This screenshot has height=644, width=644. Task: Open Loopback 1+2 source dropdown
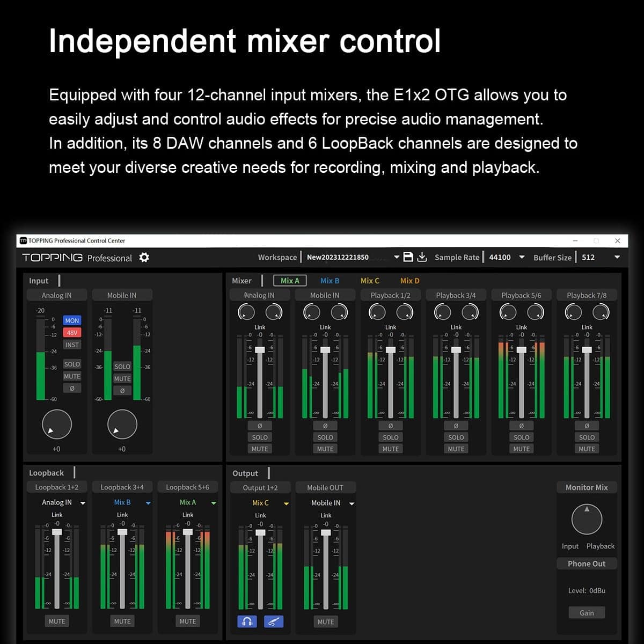(83, 503)
